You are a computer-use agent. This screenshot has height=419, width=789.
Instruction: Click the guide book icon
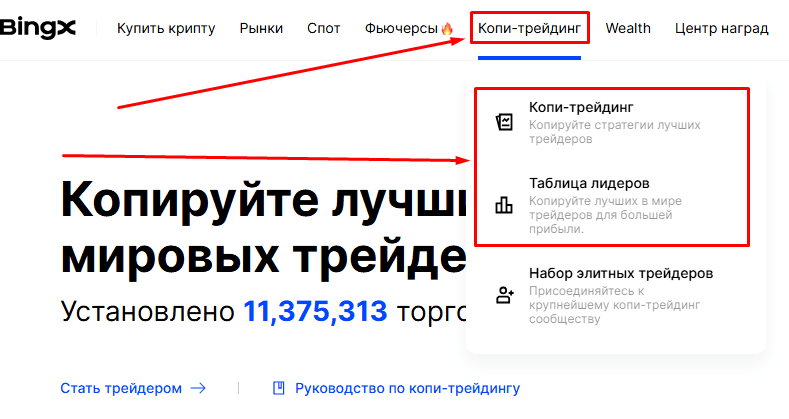279,388
